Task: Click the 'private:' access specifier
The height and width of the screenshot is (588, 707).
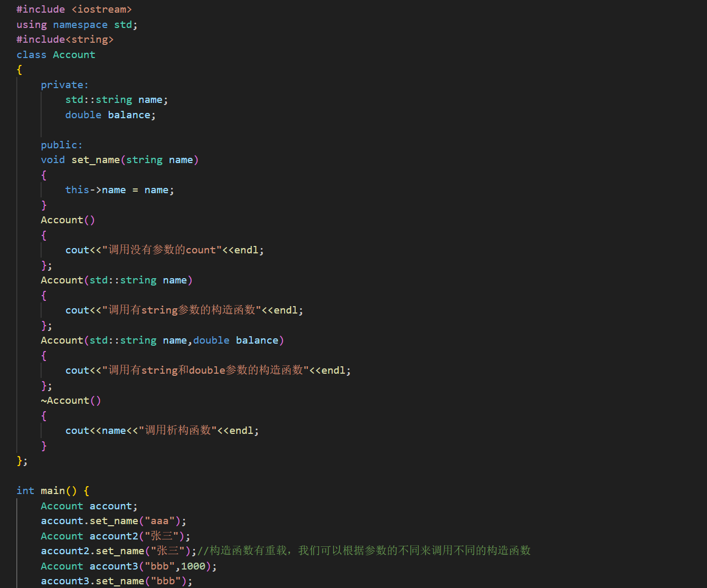Action: pyautogui.click(x=65, y=85)
